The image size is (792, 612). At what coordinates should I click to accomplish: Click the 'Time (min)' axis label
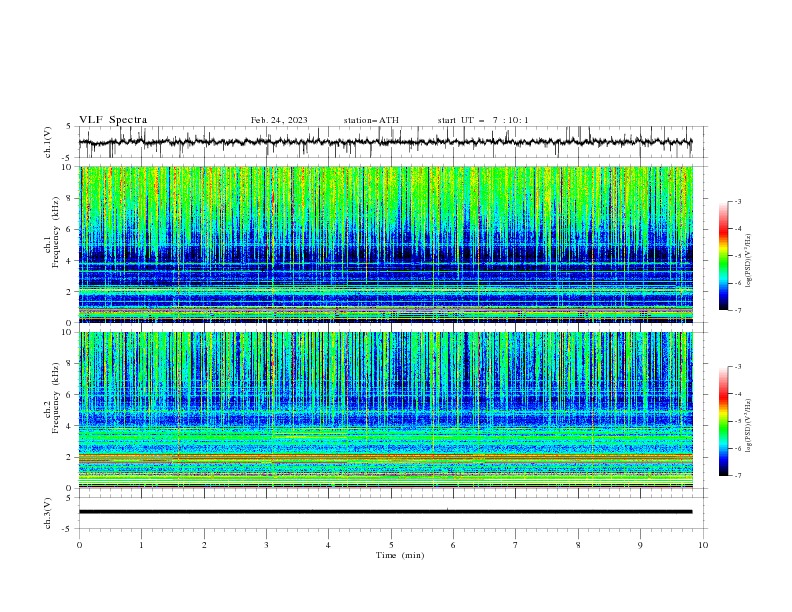point(400,555)
